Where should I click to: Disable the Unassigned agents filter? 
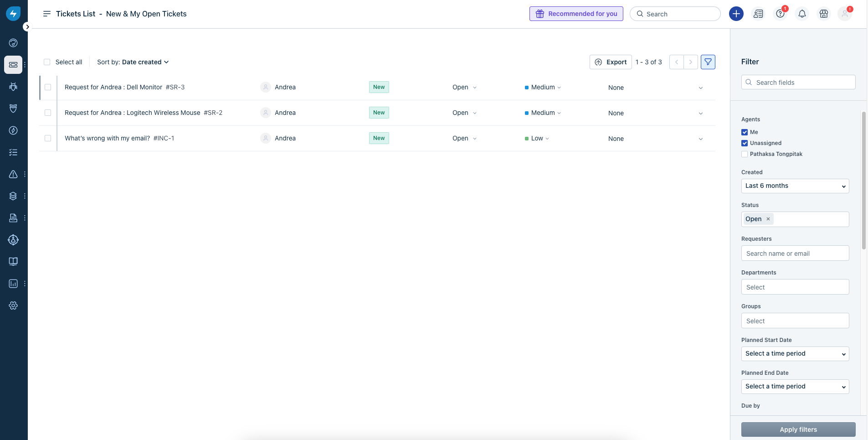click(745, 143)
